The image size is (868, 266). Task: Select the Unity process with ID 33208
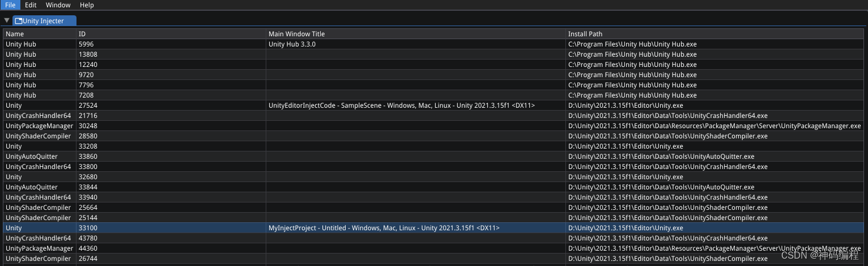click(433, 146)
